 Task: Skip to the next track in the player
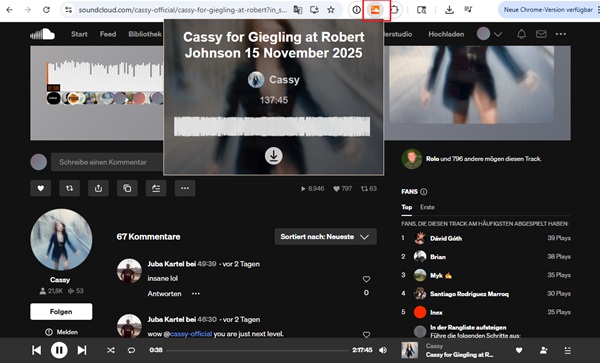click(x=82, y=350)
